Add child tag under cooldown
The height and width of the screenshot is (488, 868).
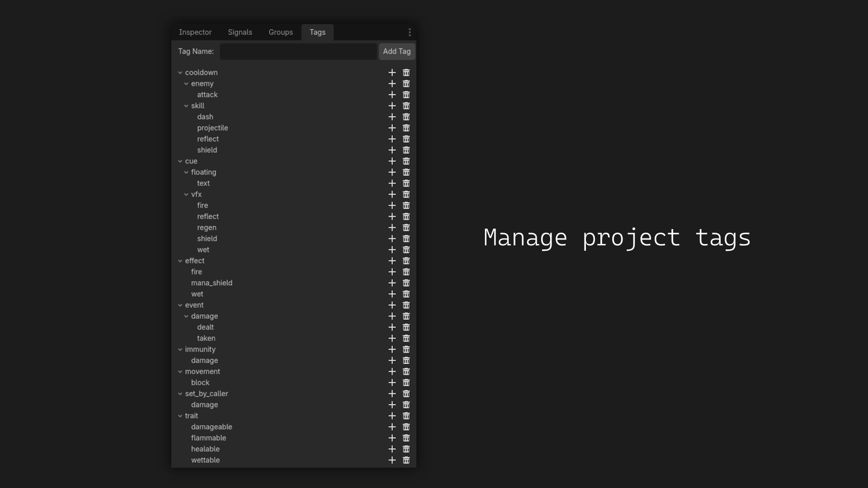pyautogui.click(x=392, y=73)
